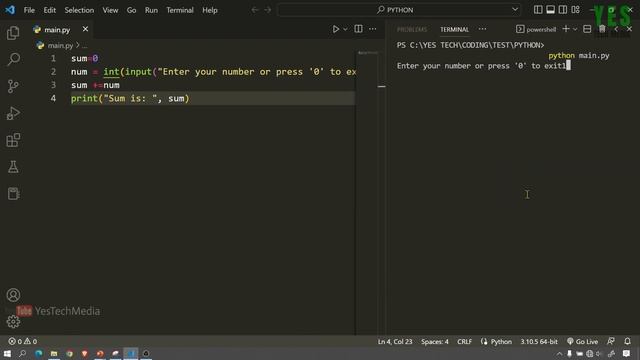Open the File menu
Screen dimensions: 640x360
(29, 10)
